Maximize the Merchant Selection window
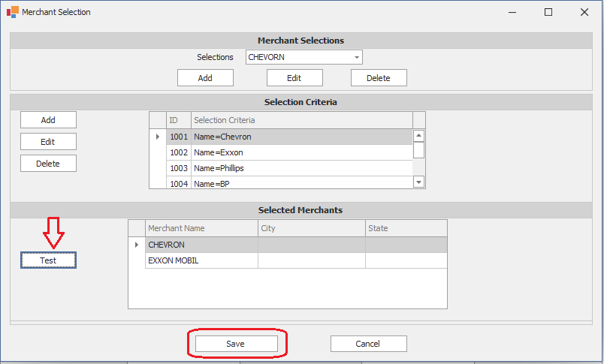 pos(548,12)
